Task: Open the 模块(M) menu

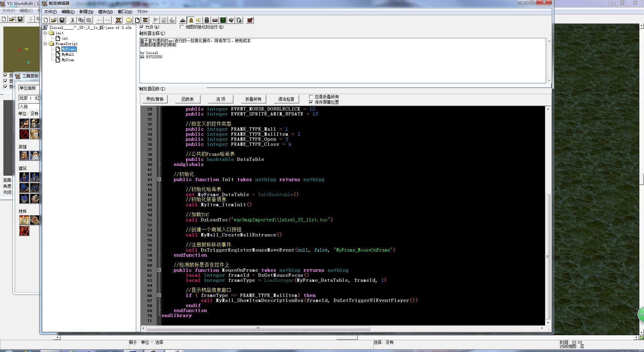Action: click(x=105, y=12)
